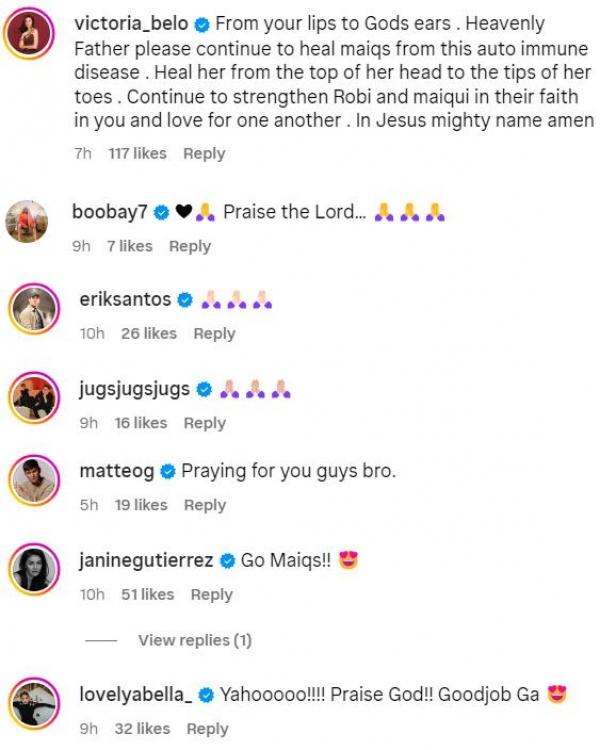View 26 likes on eriksantos comment
The width and height of the screenshot is (600, 750).
(148, 334)
